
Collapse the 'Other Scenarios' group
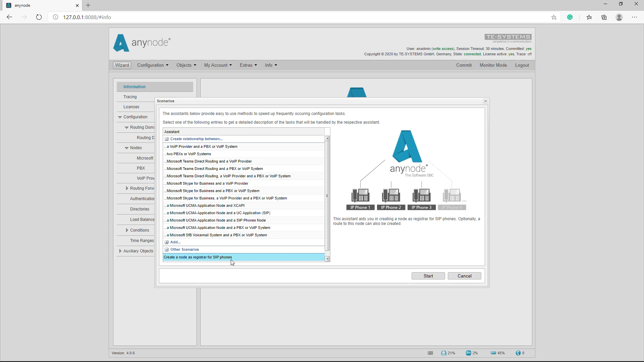(x=167, y=249)
